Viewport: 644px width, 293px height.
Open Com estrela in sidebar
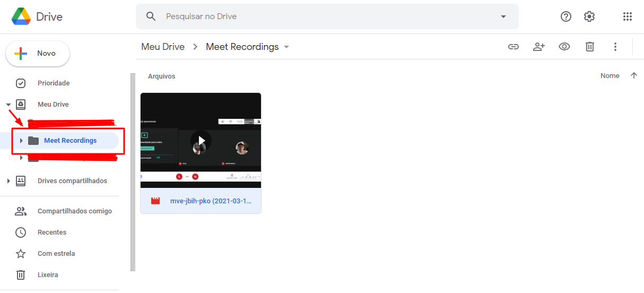pyautogui.click(x=56, y=254)
